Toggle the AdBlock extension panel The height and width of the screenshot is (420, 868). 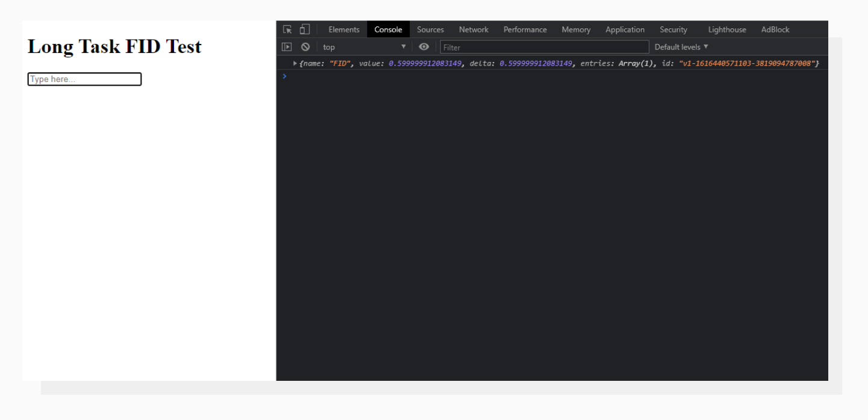point(775,29)
